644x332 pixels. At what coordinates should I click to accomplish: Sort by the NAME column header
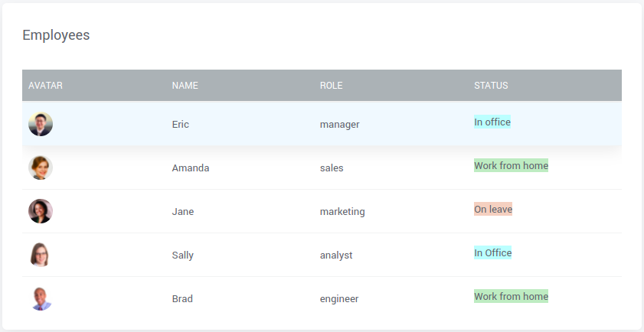click(x=185, y=86)
